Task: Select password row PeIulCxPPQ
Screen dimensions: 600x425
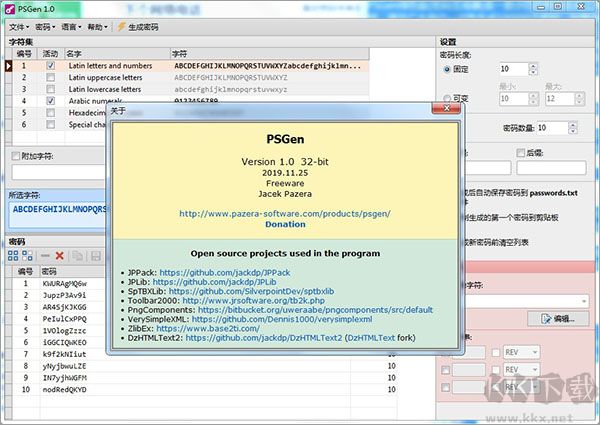Action: pyautogui.click(x=64, y=319)
